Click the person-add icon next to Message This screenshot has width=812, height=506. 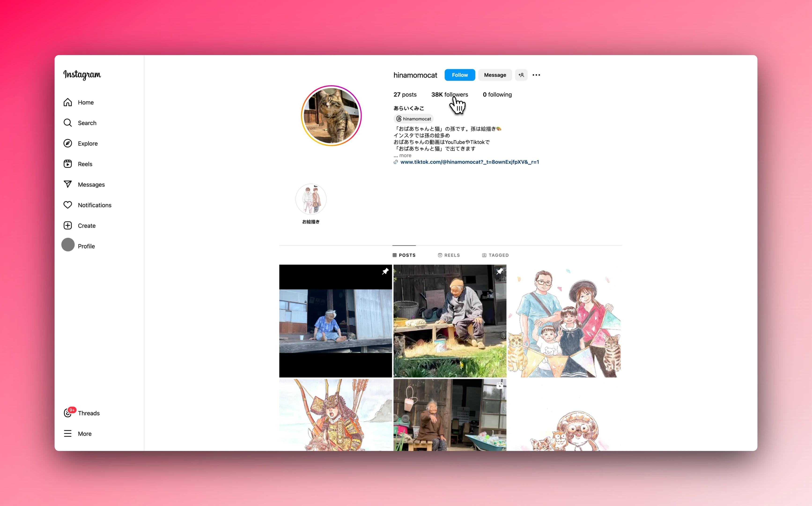[x=521, y=75]
